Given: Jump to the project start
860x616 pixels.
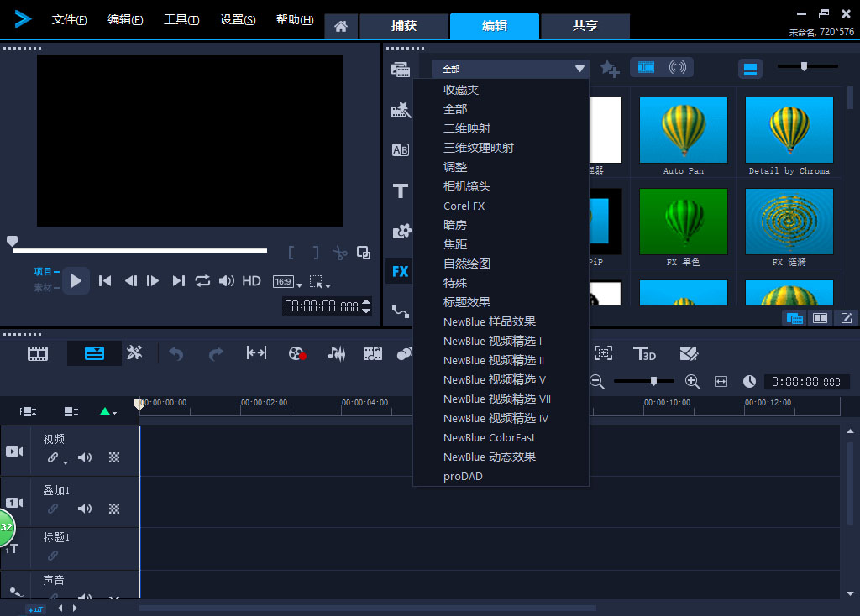Looking at the screenshot, I should tap(105, 281).
